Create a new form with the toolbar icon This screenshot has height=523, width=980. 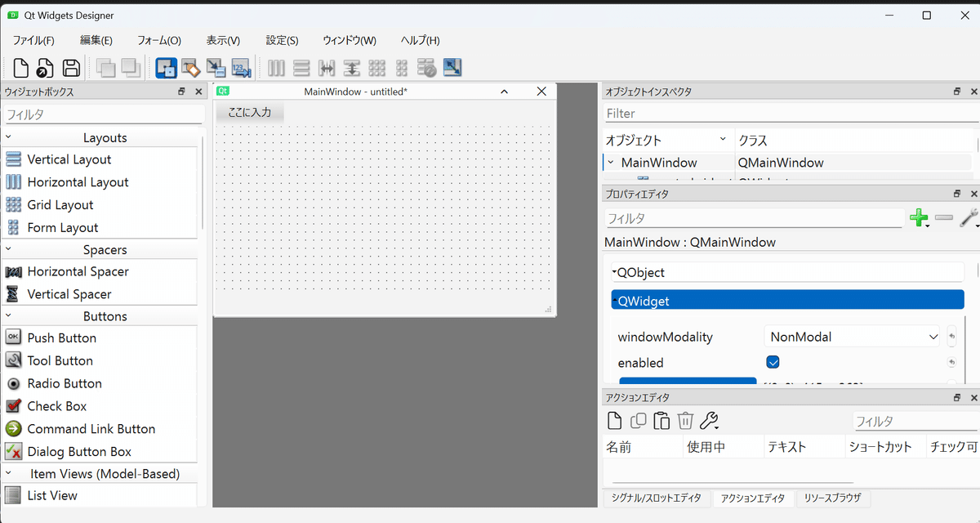21,68
